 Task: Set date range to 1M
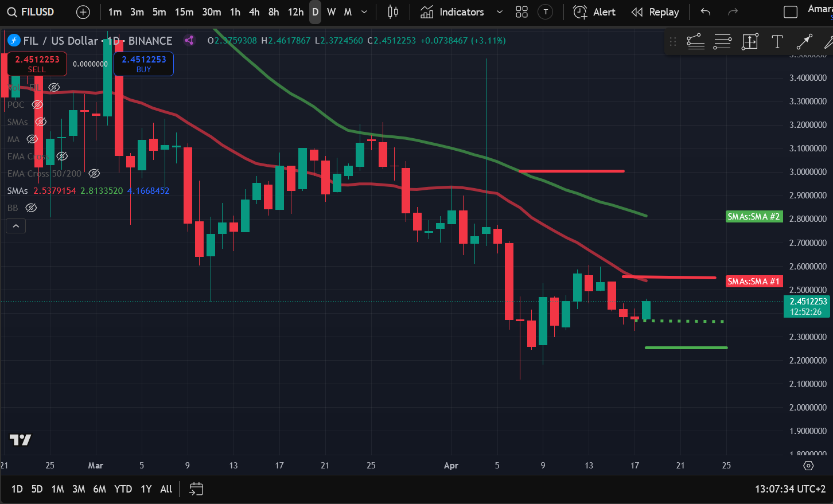click(57, 489)
